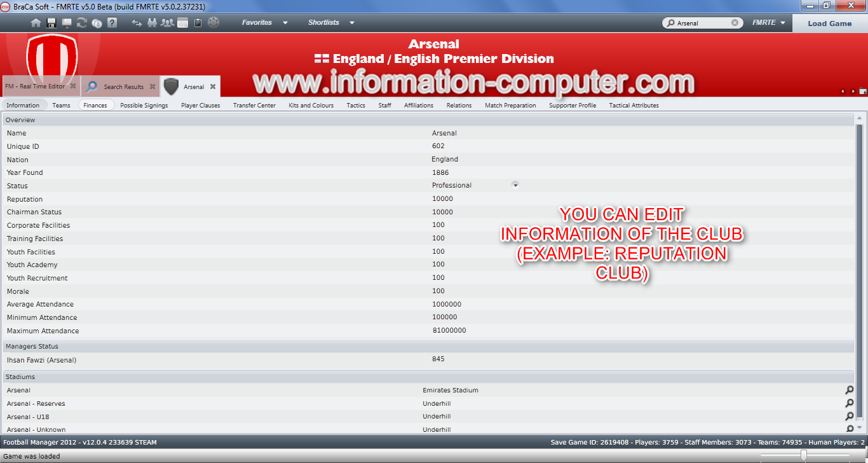Select the Emirates Stadium text

(451, 390)
